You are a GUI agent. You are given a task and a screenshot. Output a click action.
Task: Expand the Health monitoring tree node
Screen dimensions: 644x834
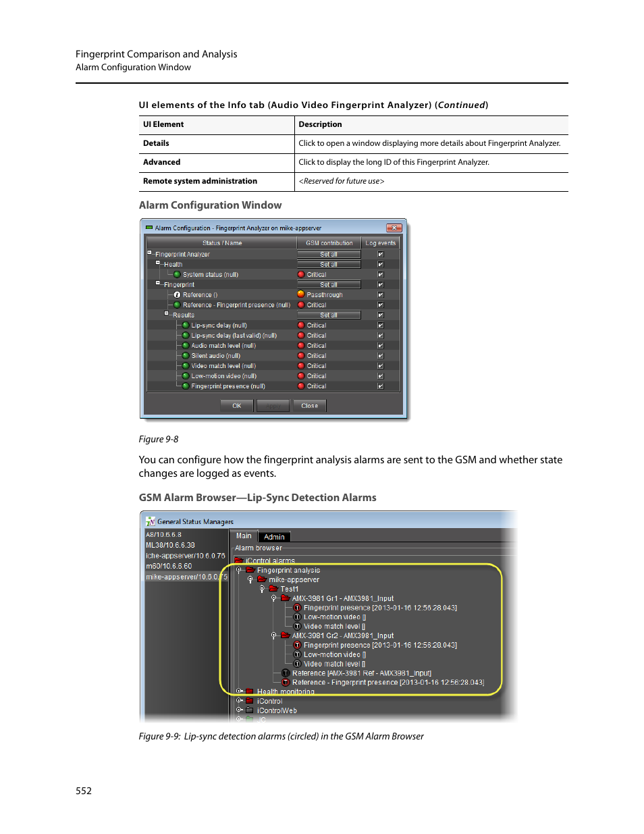coord(239,692)
